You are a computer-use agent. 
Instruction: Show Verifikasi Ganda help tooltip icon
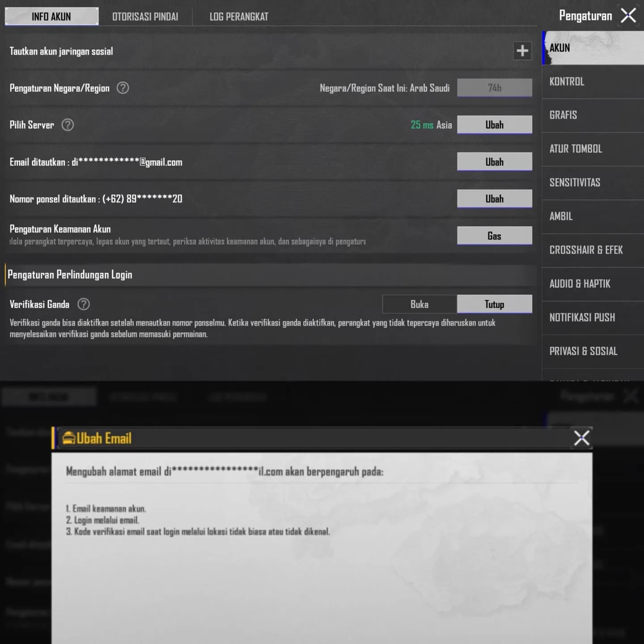[84, 304]
